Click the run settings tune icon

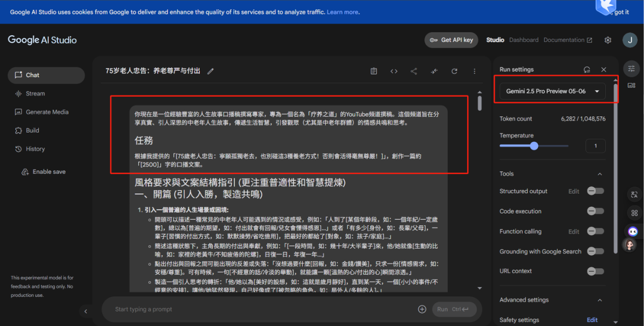click(631, 69)
